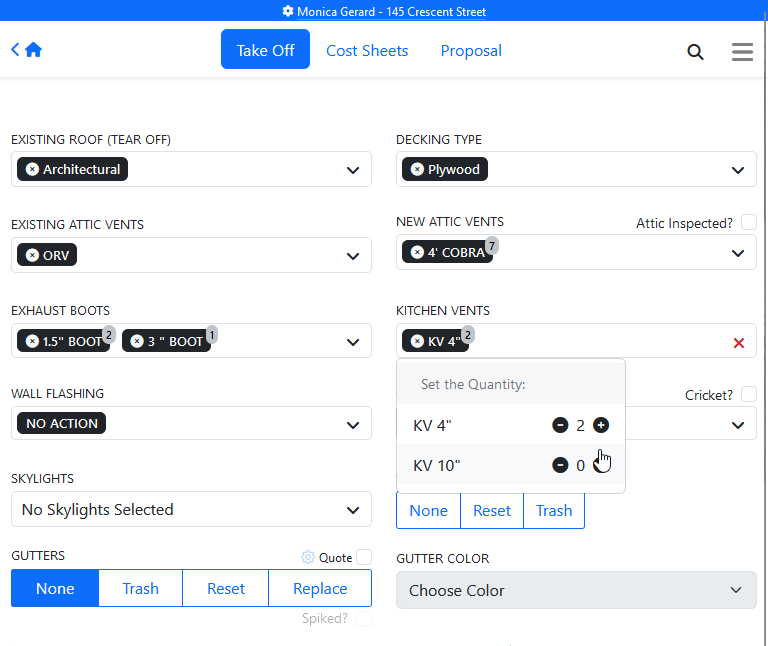Open the Proposal tab
Viewport: 768px width, 646px height.
pos(471,50)
